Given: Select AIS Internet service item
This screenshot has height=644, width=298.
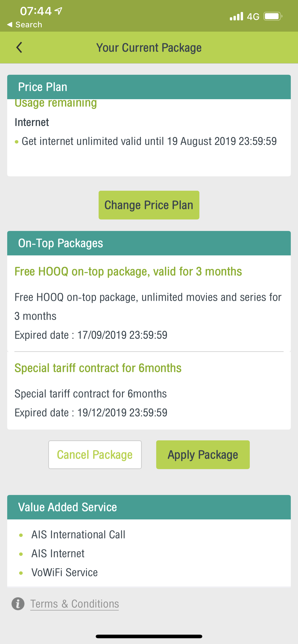Looking at the screenshot, I should 58,553.
